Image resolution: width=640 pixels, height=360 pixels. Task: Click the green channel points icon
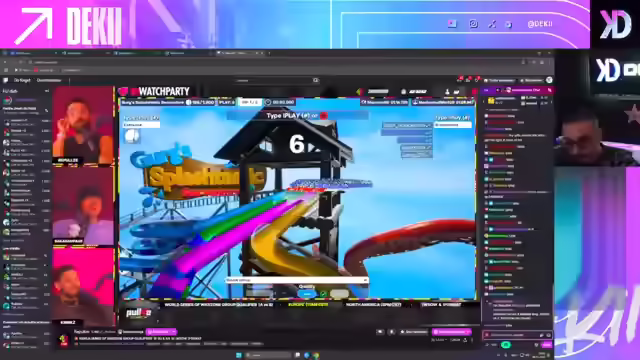pyautogui.click(x=505, y=345)
